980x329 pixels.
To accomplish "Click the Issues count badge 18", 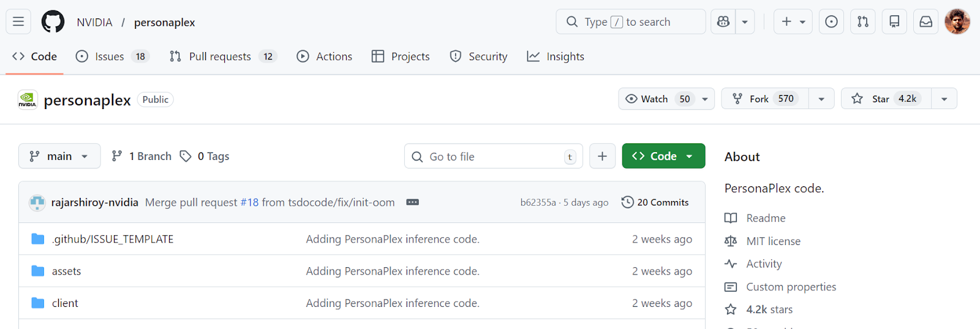I will (x=140, y=56).
